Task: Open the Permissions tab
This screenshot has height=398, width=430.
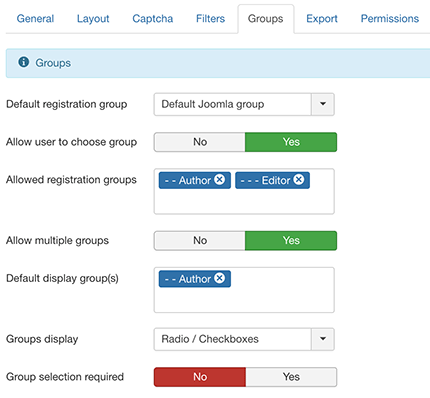Action: click(x=390, y=19)
